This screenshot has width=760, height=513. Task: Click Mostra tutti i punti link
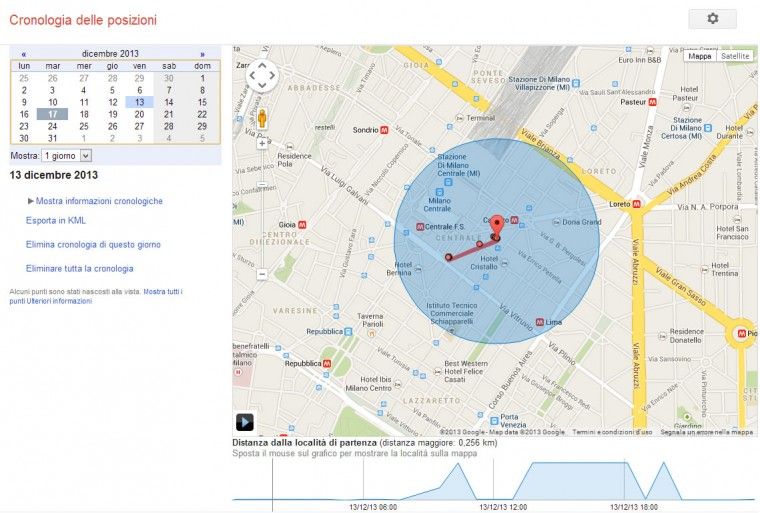pyautogui.click(x=96, y=296)
